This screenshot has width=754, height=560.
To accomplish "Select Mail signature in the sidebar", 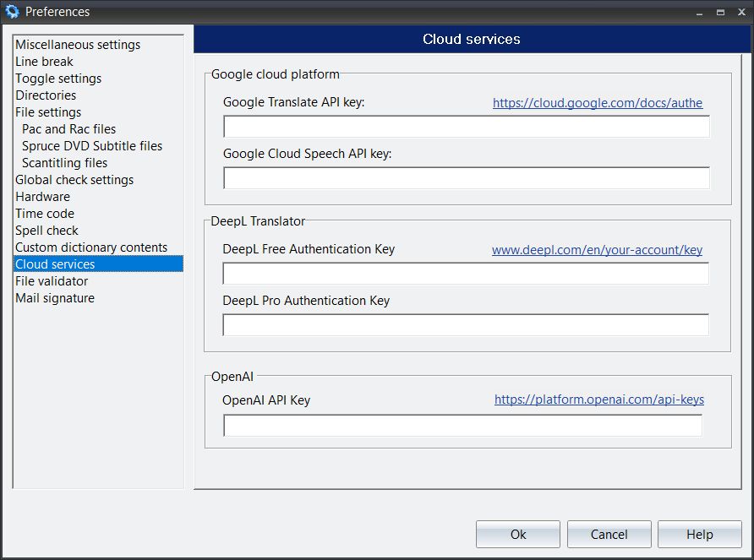I will click(x=55, y=298).
